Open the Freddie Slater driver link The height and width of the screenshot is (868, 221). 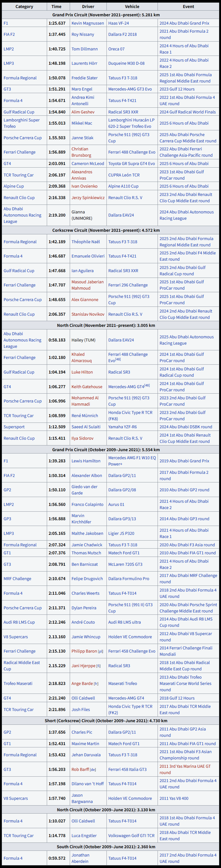click(84, 78)
